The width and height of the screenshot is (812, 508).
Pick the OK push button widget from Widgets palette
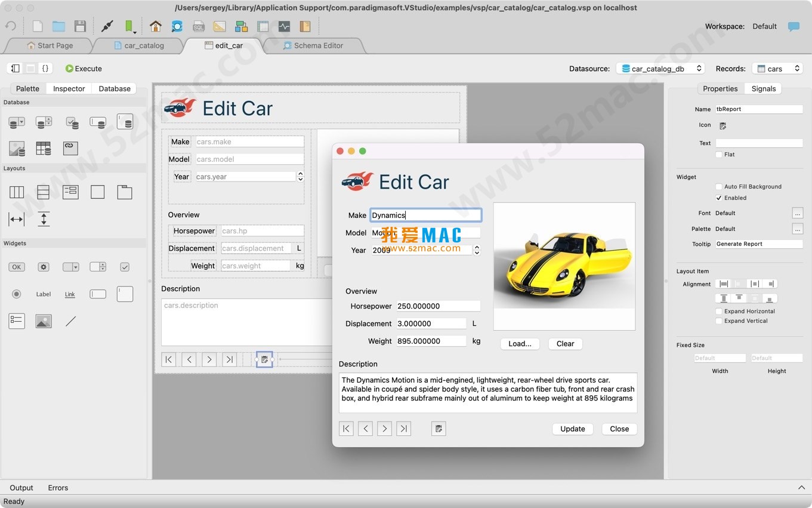click(x=16, y=267)
